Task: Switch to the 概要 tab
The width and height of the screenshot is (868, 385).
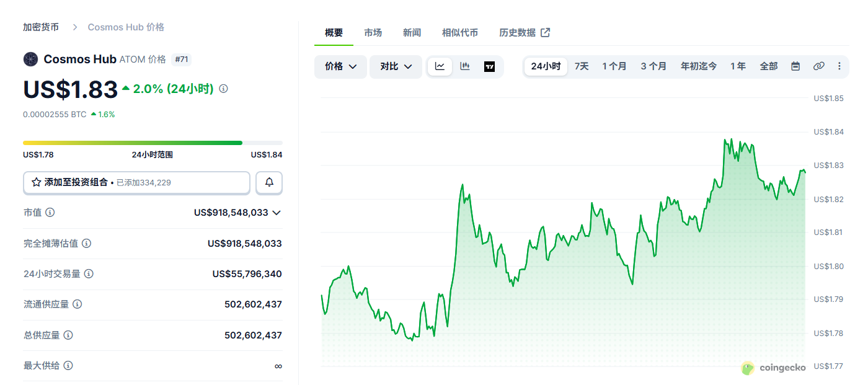Action: tap(334, 33)
